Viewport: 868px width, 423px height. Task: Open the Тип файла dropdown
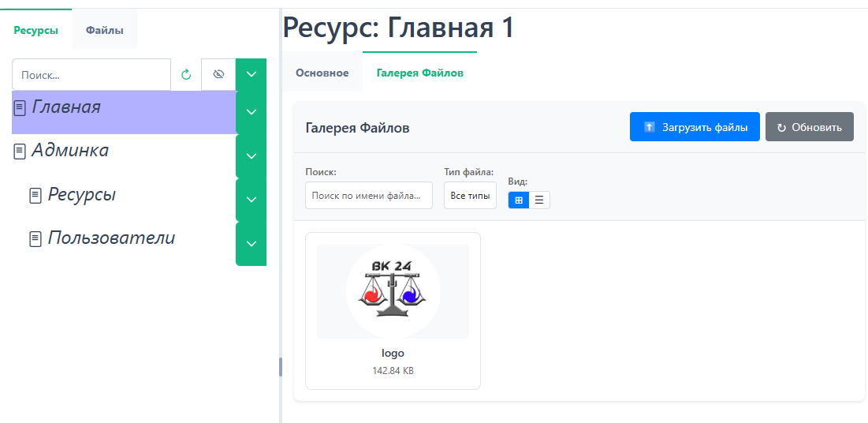pos(470,196)
